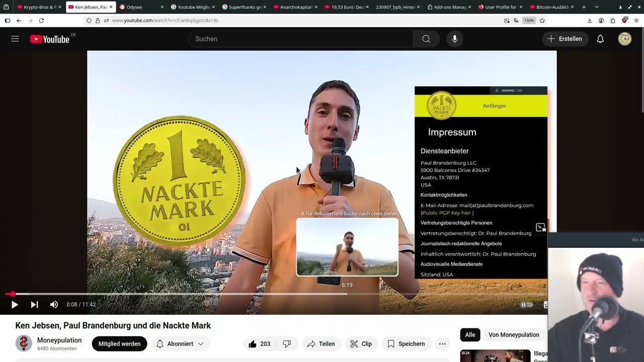Go forward in browser history

coord(30,21)
